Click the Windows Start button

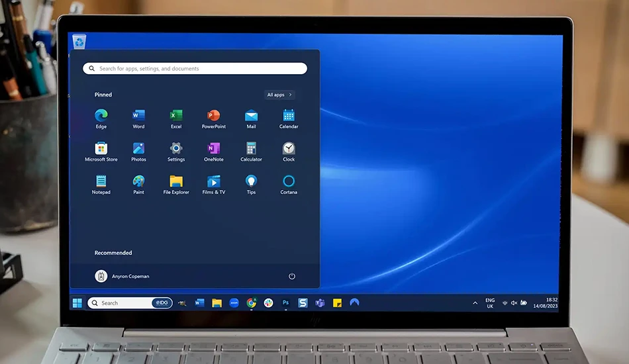77,303
